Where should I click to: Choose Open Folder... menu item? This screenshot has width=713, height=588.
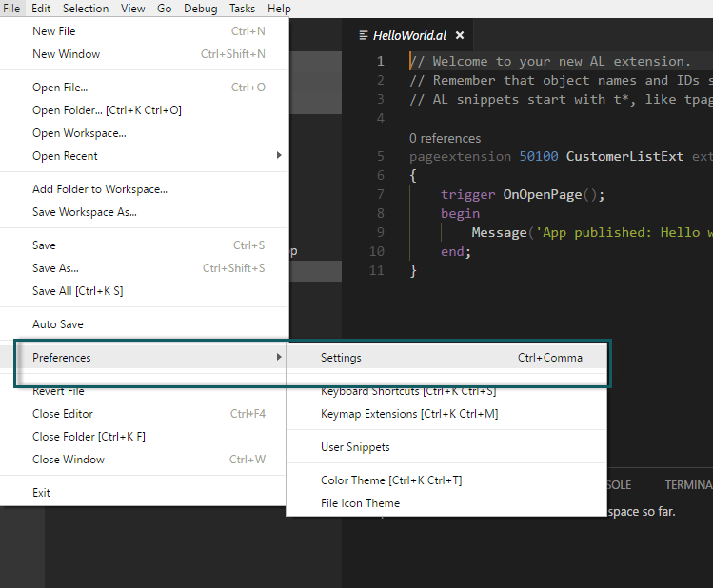107,110
